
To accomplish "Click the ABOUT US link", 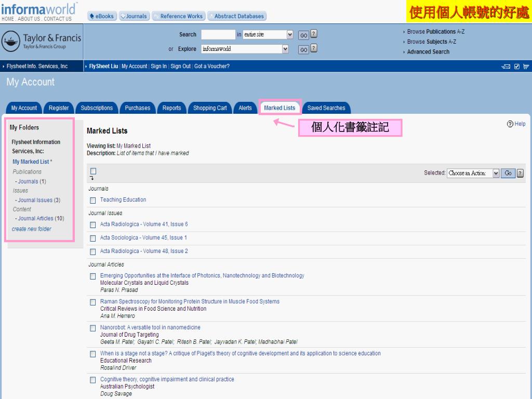I will tap(29, 19).
